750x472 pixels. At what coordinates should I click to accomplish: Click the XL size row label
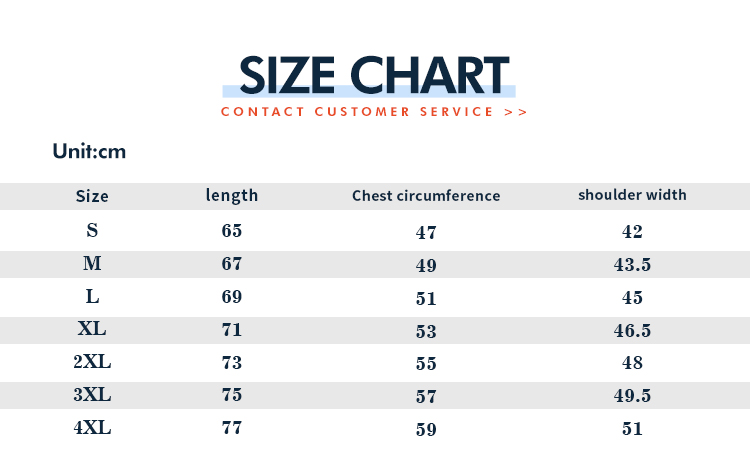point(92,329)
